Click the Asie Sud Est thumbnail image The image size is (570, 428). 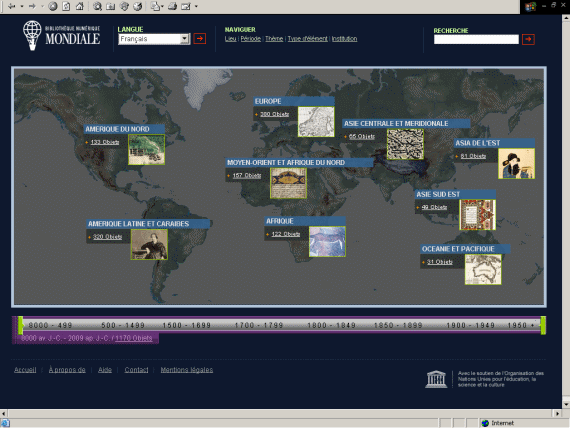tap(477, 215)
